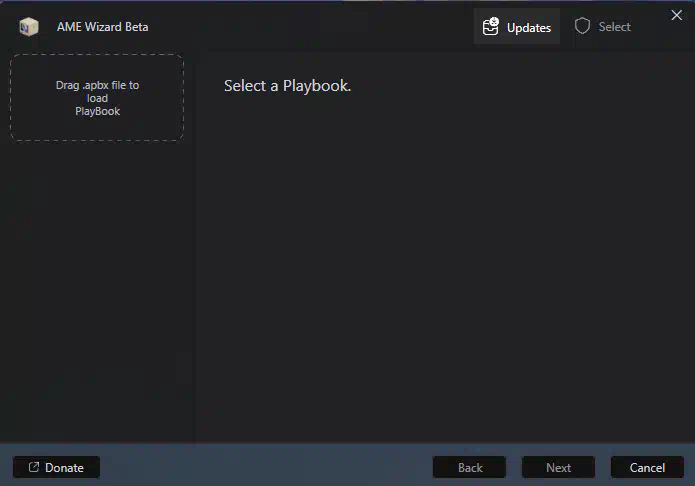Screen dimensions: 695x486
Task: Click the external link icon on Donate
Action: (34, 467)
